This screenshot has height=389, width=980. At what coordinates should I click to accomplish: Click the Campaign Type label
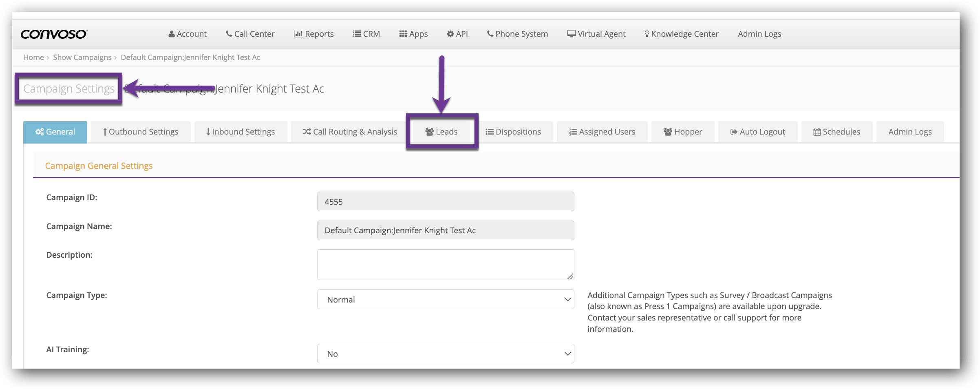[x=77, y=295]
